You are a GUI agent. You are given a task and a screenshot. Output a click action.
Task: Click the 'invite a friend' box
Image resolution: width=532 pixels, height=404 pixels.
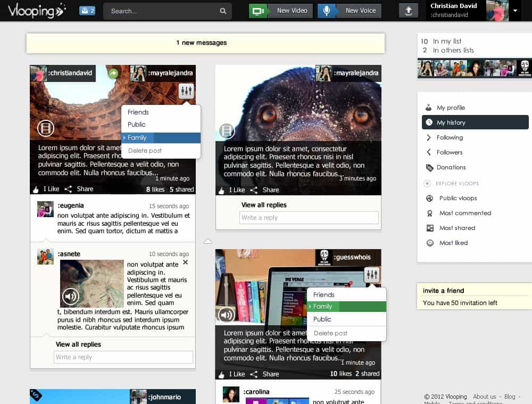click(x=475, y=296)
